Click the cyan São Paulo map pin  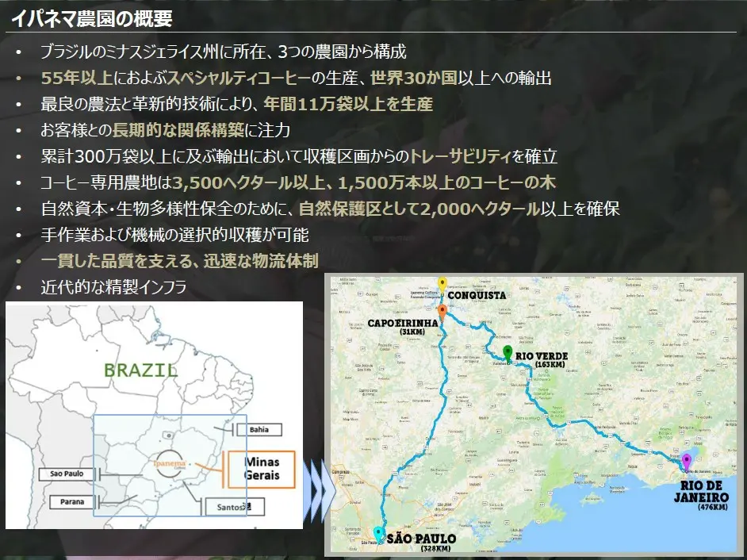pos(379,535)
